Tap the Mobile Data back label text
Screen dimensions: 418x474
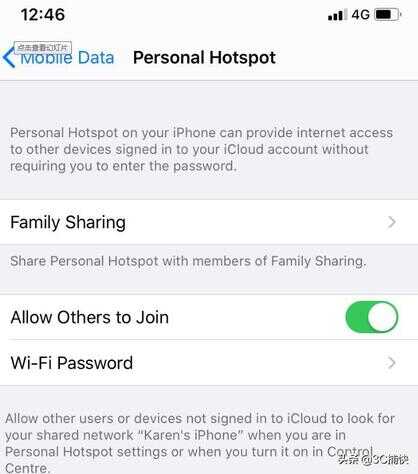pos(67,58)
